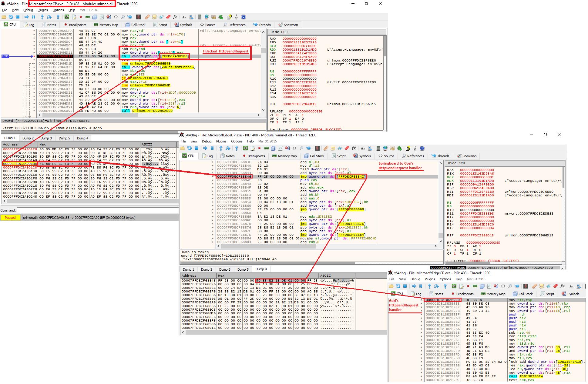
Task: Click Open File folder icon in bottom-right window
Action: tap(391, 286)
